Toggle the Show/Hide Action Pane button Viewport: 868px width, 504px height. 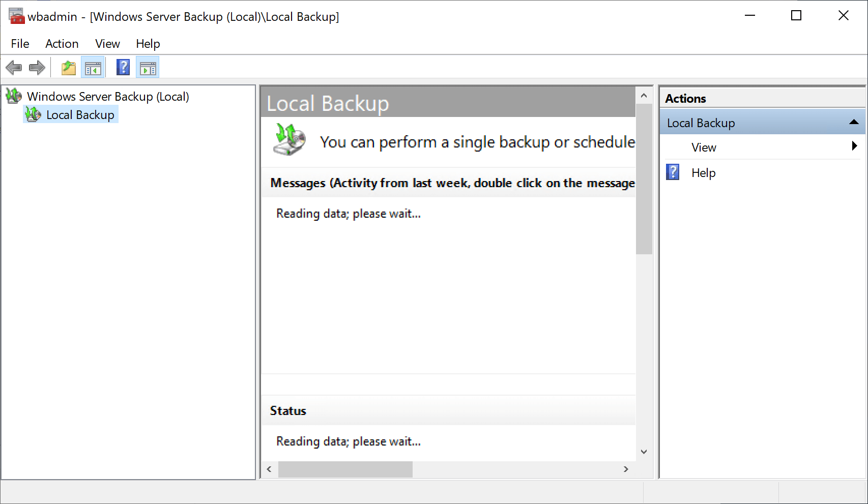coord(148,68)
